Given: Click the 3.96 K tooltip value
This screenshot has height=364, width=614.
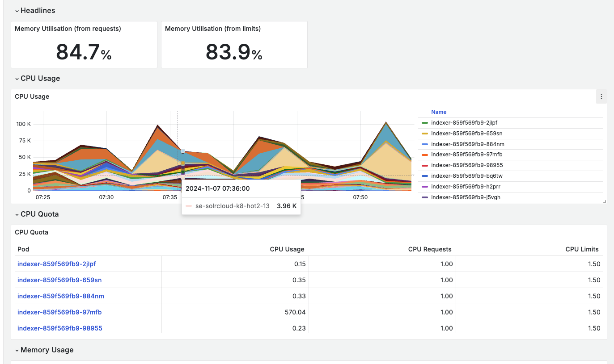Looking at the screenshot, I should tap(287, 206).
